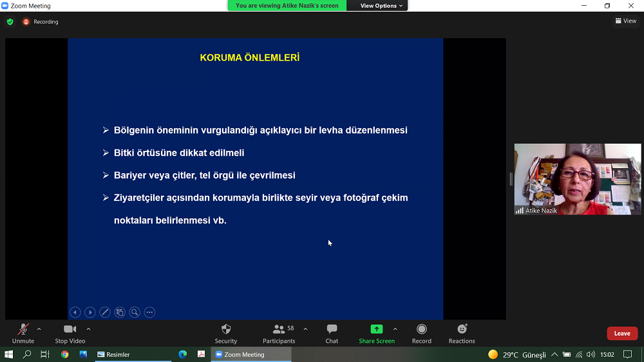Open the Photos app on the taskbar
Viewport: 644px width, 362px height.
(83, 354)
